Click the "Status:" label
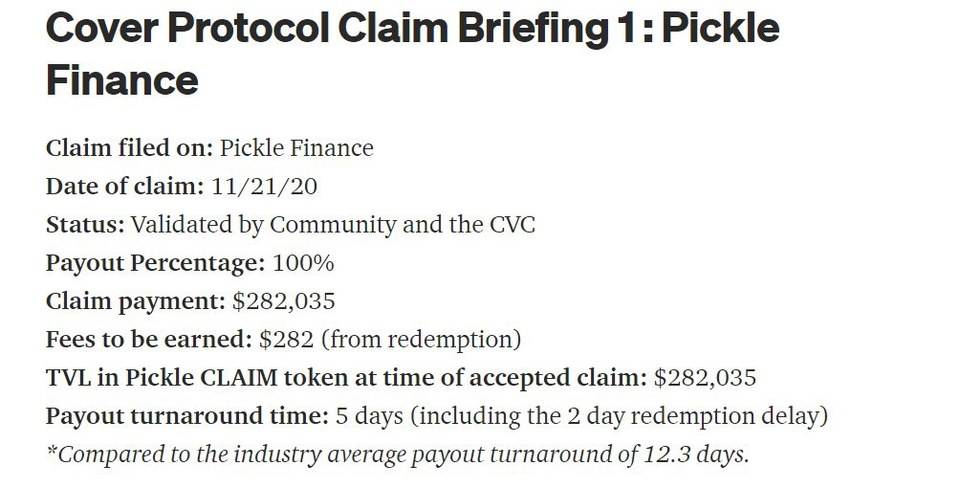This screenshot has height=488, width=960. click(85, 224)
